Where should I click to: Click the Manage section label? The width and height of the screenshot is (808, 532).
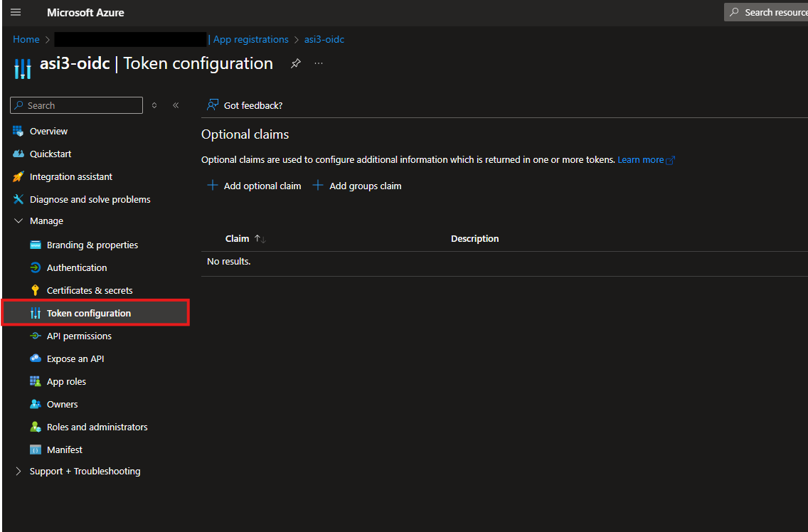point(46,220)
